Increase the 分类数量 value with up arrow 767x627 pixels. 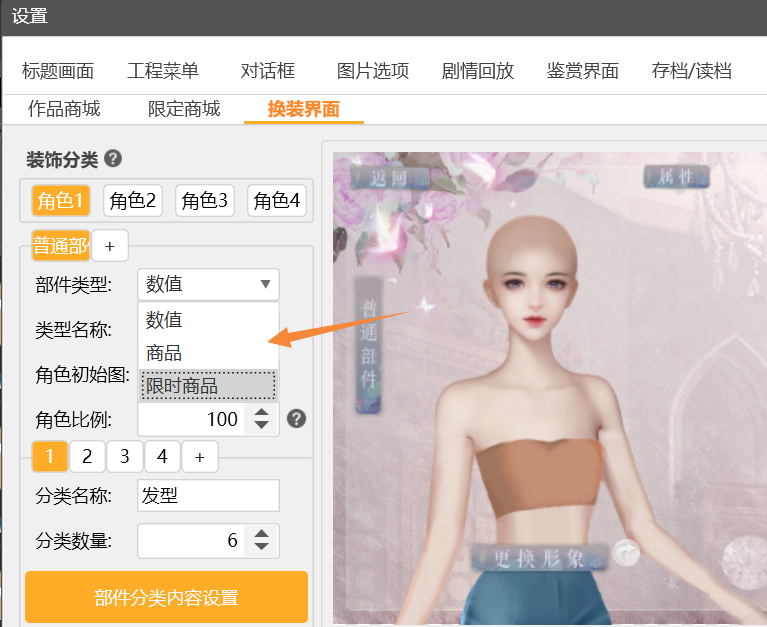point(261,533)
